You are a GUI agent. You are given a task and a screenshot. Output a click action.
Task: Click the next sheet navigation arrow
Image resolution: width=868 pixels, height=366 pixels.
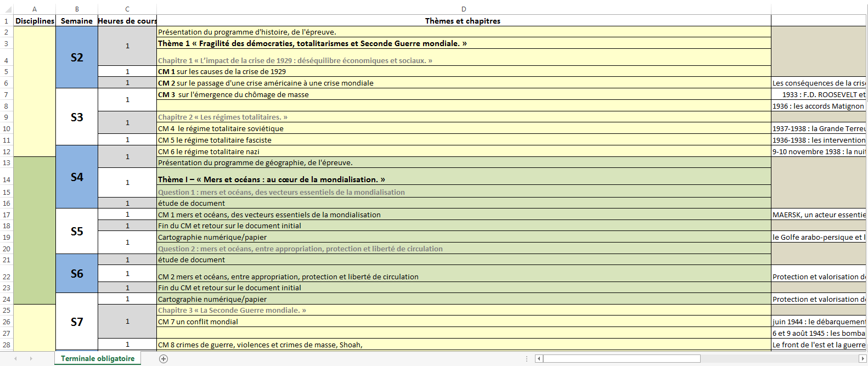pyautogui.click(x=31, y=359)
